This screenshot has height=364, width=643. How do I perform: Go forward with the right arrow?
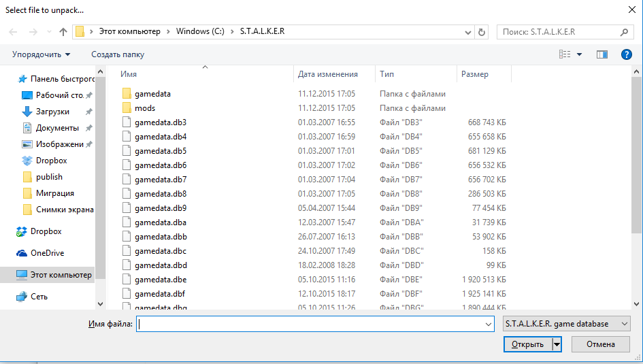[x=33, y=32]
